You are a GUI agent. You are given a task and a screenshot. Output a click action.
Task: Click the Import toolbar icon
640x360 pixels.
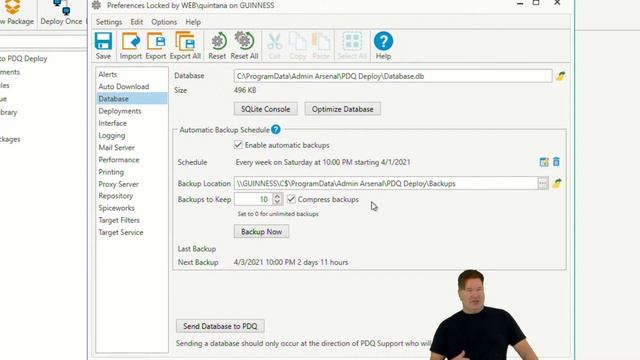pos(131,46)
